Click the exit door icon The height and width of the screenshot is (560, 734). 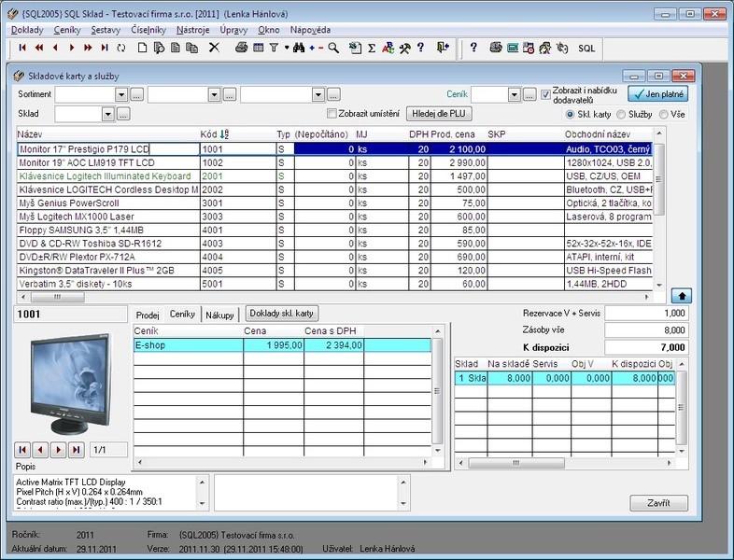pyautogui.click(x=443, y=47)
